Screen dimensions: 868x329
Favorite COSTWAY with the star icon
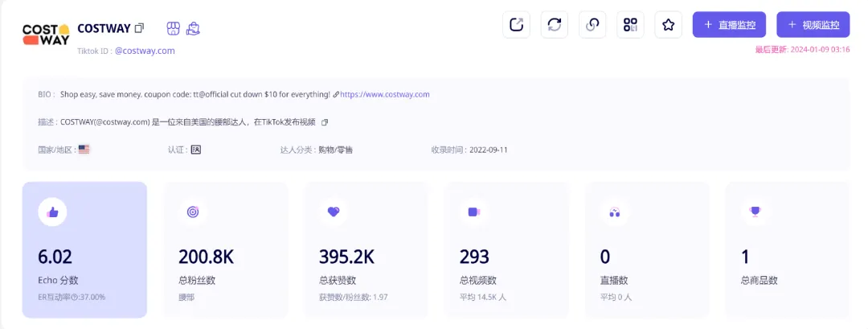tap(668, 25)
